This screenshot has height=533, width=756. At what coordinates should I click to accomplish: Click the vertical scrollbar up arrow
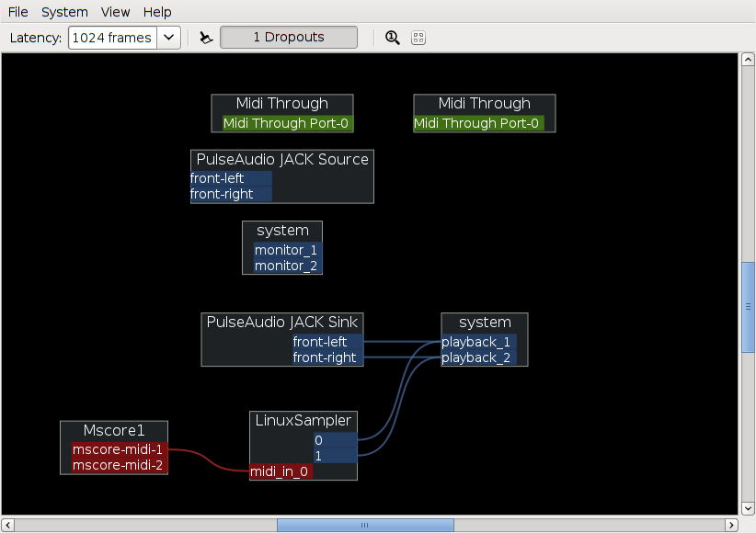click(748, 60)
